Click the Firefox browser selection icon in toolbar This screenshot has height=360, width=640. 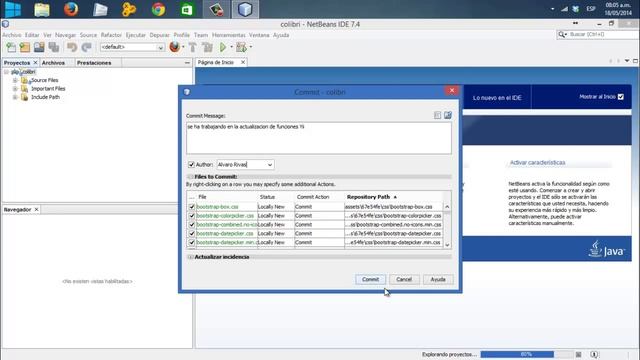(175, 47)
